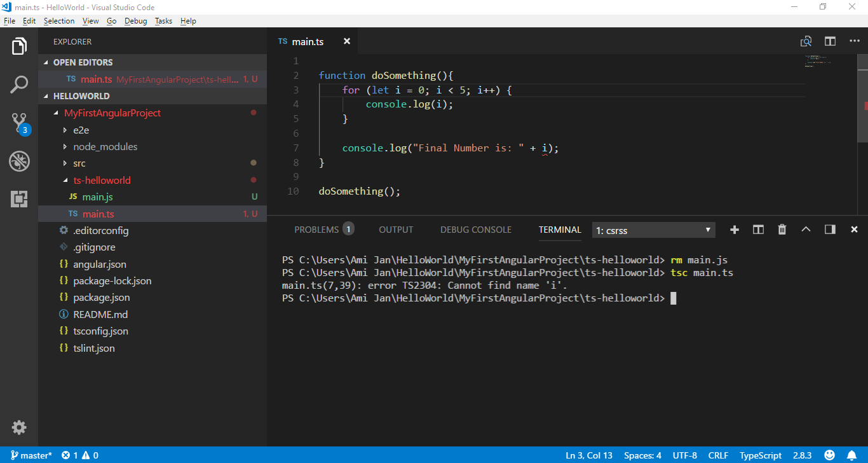Open notifications bell in status bar
This screenshot has width=868, height=463.
[851, 455]
